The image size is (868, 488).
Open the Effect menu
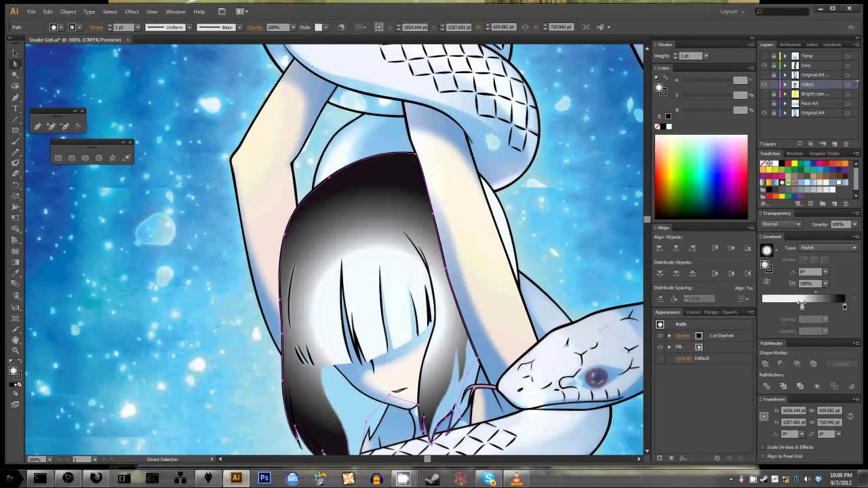(x=132, y=12)
